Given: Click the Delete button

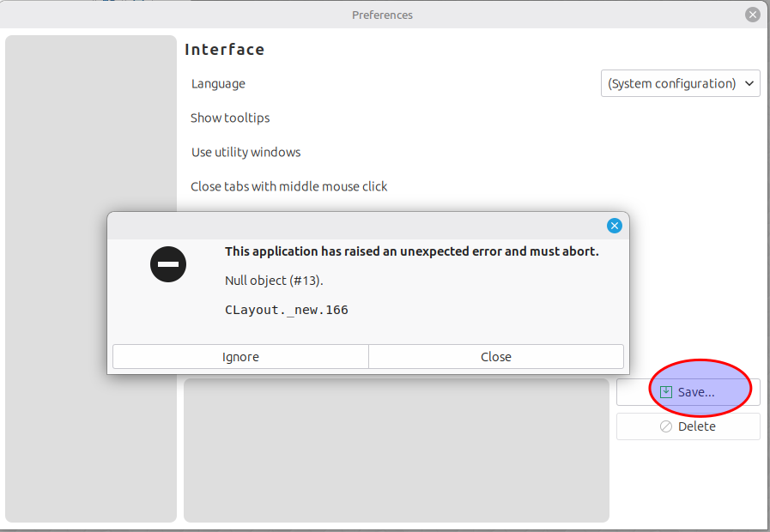Looking at the screenshot, I should (x=688, y=426).
